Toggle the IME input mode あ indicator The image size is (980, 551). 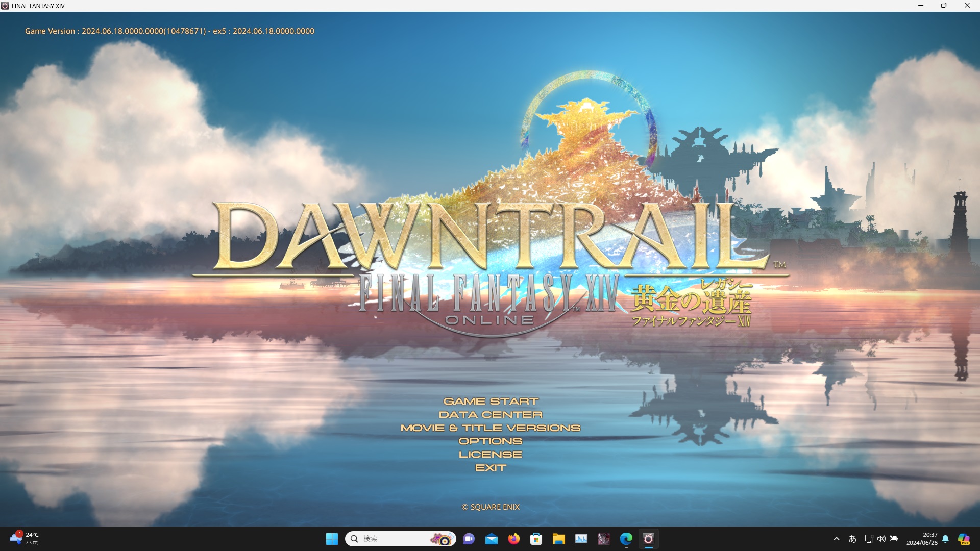pyautogui.click(x=853, y=539)
